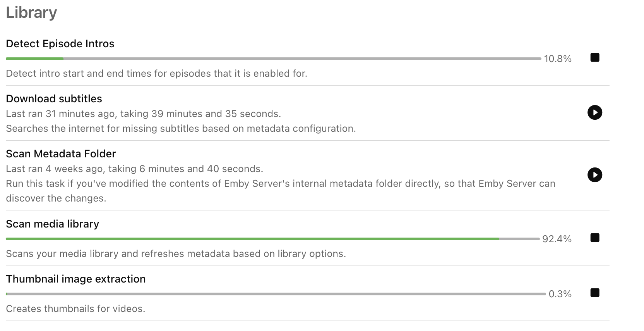Open Detect Episode Intros task settings

tap(60, 44)
